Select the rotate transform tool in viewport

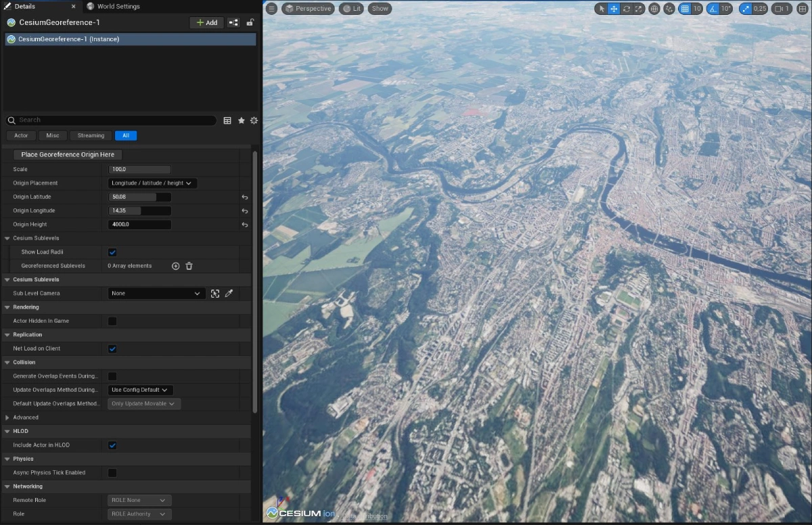tap(626, 9)
